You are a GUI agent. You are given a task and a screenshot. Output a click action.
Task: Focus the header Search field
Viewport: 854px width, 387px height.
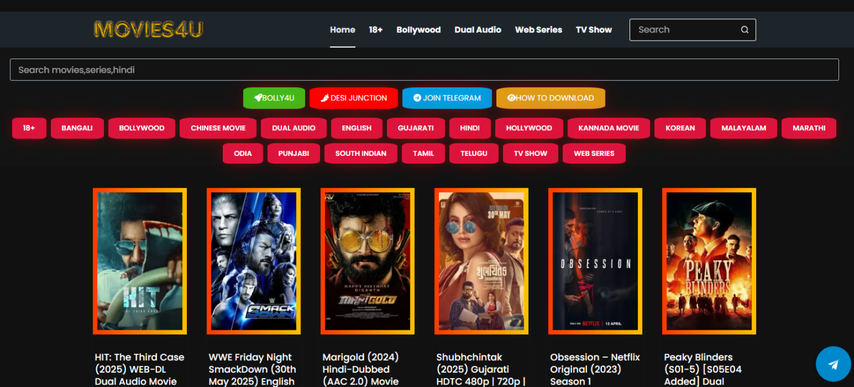[692, 30]
